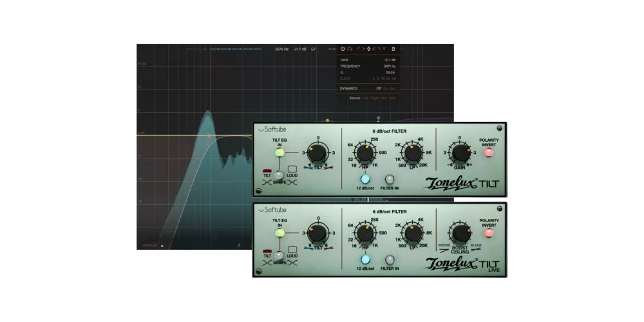Image resolution: width=644 pixels, height=322 pixels.
Task: Set DYNAMICS to On in EQ panel
Action: click(385, 88)
